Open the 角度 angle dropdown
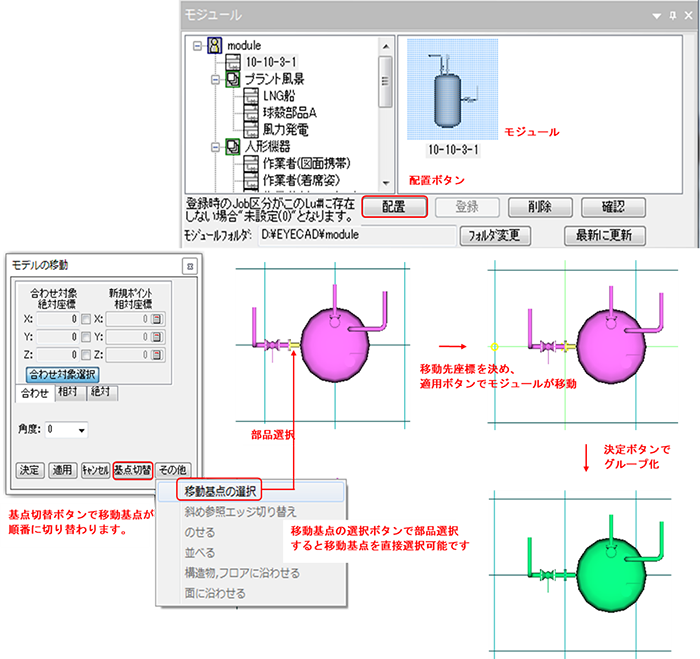 coord(81,429)
